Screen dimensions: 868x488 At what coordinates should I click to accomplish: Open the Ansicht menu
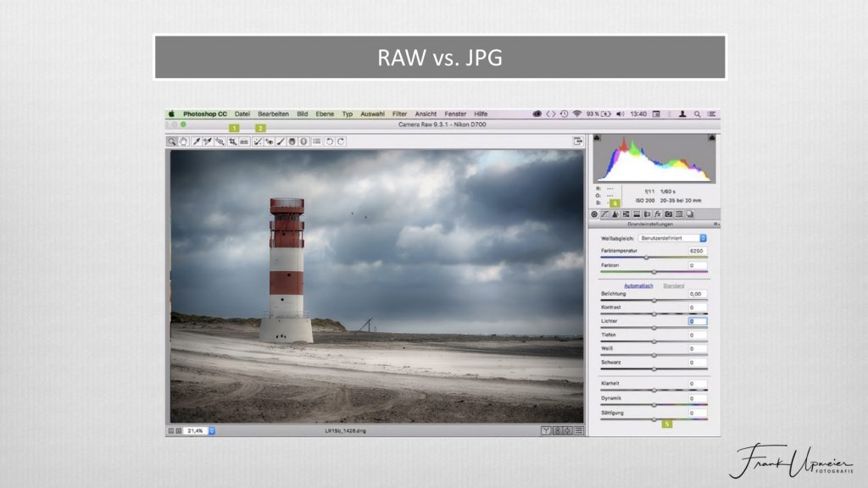coord(426,114)
